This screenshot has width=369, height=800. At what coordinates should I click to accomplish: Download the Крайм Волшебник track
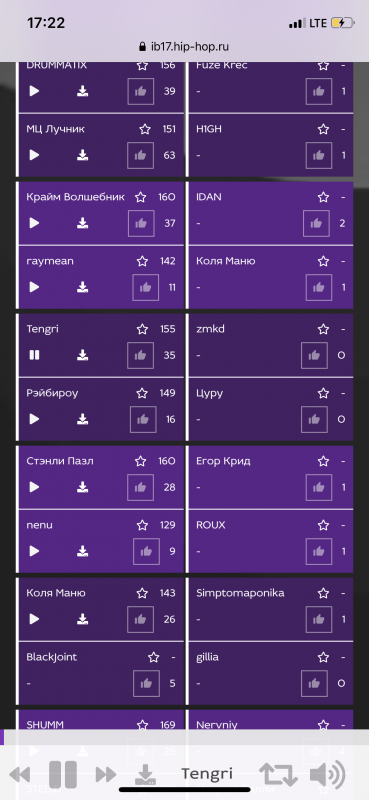83,223
